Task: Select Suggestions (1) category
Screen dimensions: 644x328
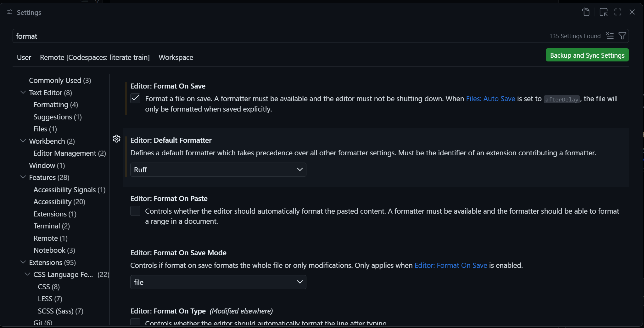Action: point(58,117)
